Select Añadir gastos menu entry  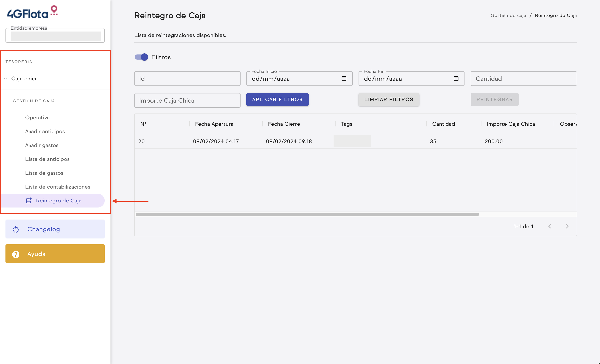[42, 145]
